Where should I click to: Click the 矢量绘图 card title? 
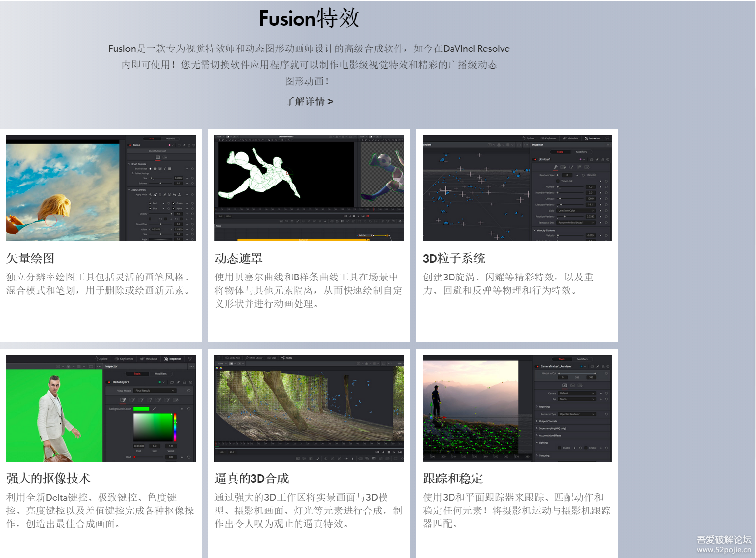(x=30, y=258)
